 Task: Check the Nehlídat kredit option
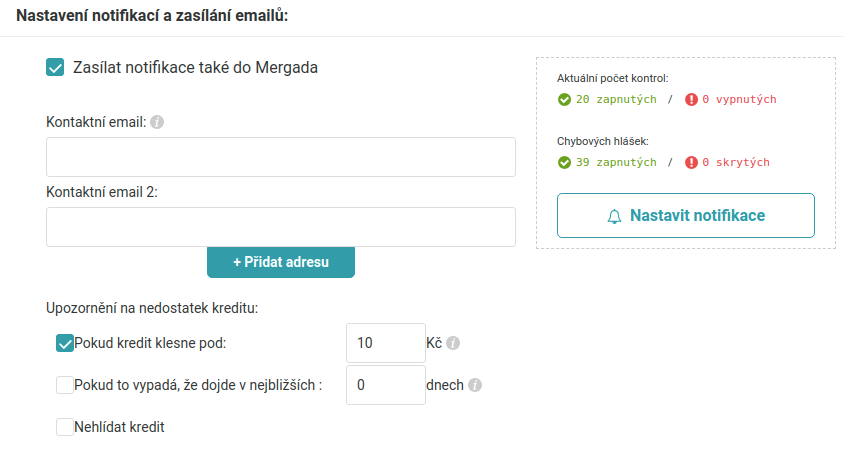coord(65,427)
